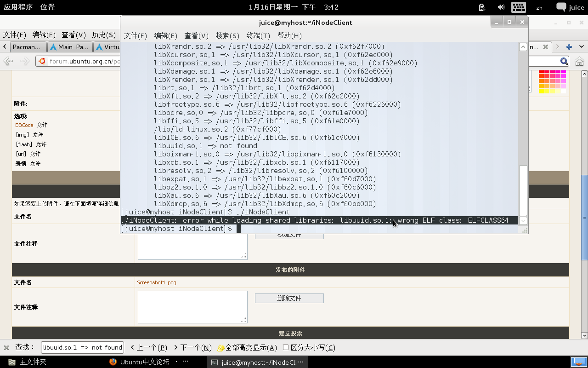Screen dimensions: 588x368
Task: Open a new tab with plus icon
Action: pyautogui.click(x=569, y=47)
